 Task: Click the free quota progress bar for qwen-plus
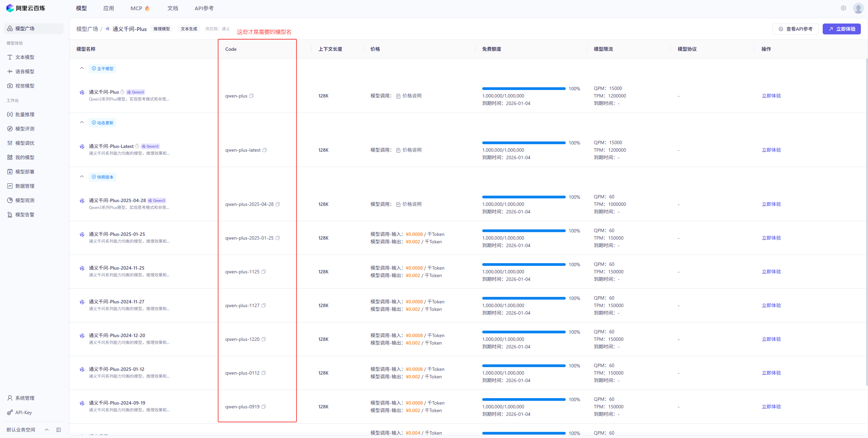(x=524, y=89)
